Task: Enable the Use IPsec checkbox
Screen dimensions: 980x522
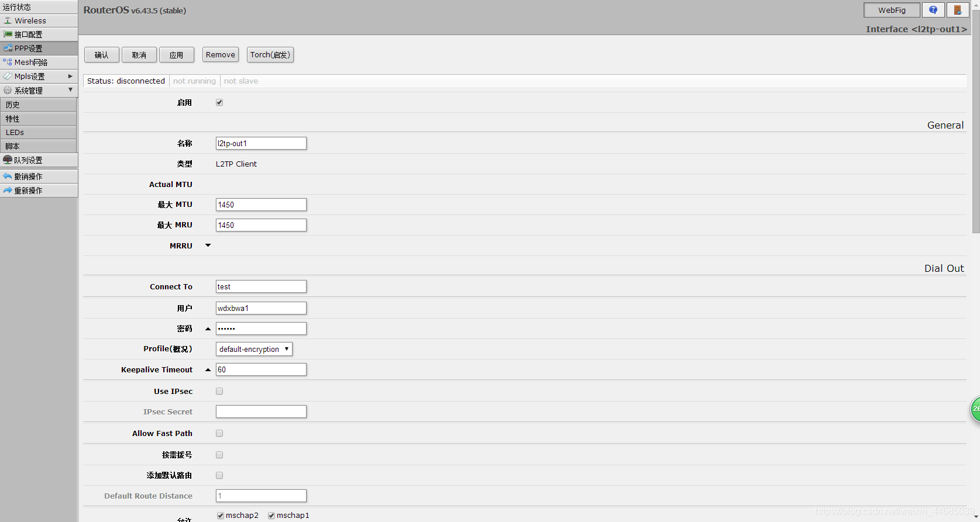Action: coord(219,391)
